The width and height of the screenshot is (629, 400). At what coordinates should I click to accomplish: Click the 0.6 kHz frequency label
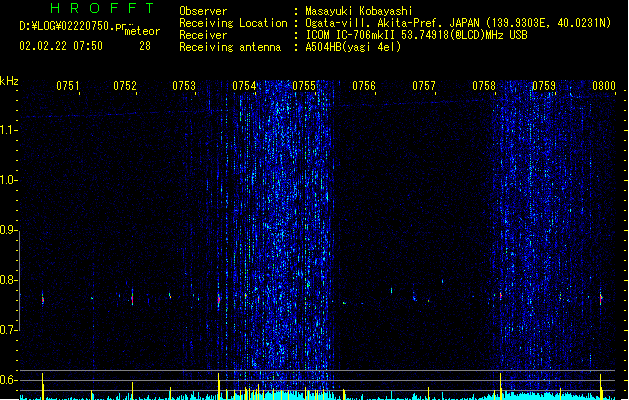(x=8, y=380)
